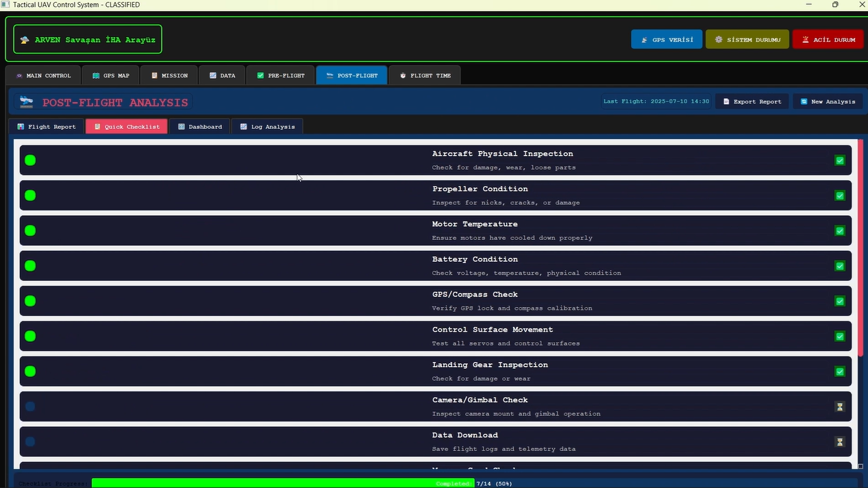868x488 pixels.
Task: Click the aircraft icon beside Post-Flight Analysis title
Action: pos(27,102)
